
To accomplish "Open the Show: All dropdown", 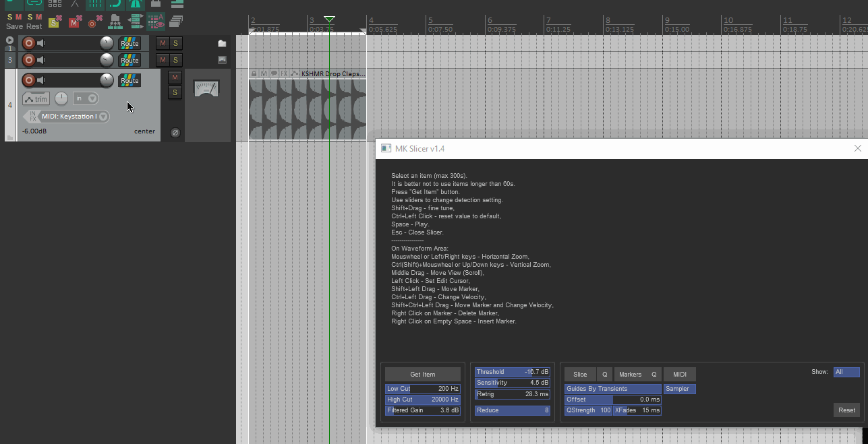I will pyautogui.click(x=846, y=372).
